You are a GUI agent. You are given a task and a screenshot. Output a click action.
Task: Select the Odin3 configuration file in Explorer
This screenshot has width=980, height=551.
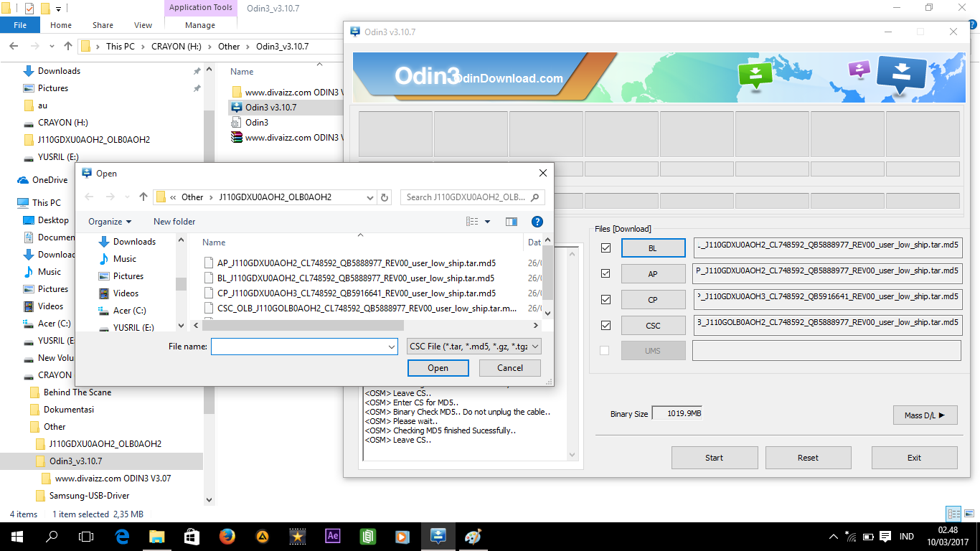pos(256,122)
